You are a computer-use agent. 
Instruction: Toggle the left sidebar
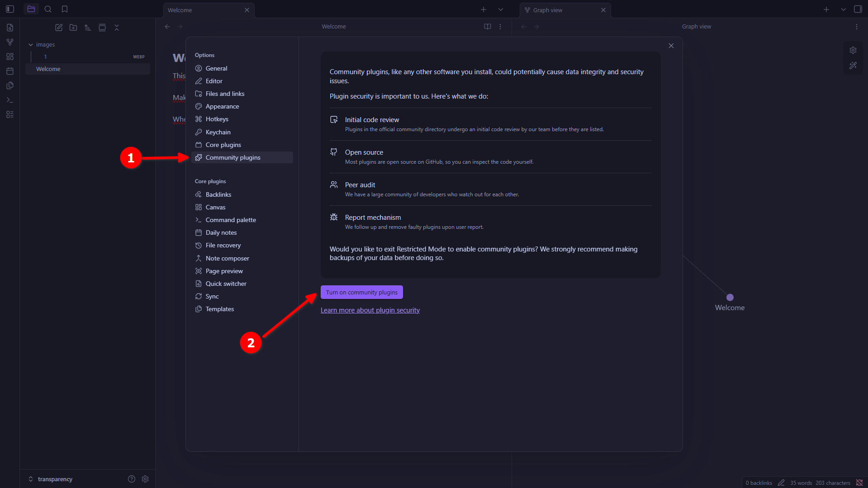coord(10,9)
